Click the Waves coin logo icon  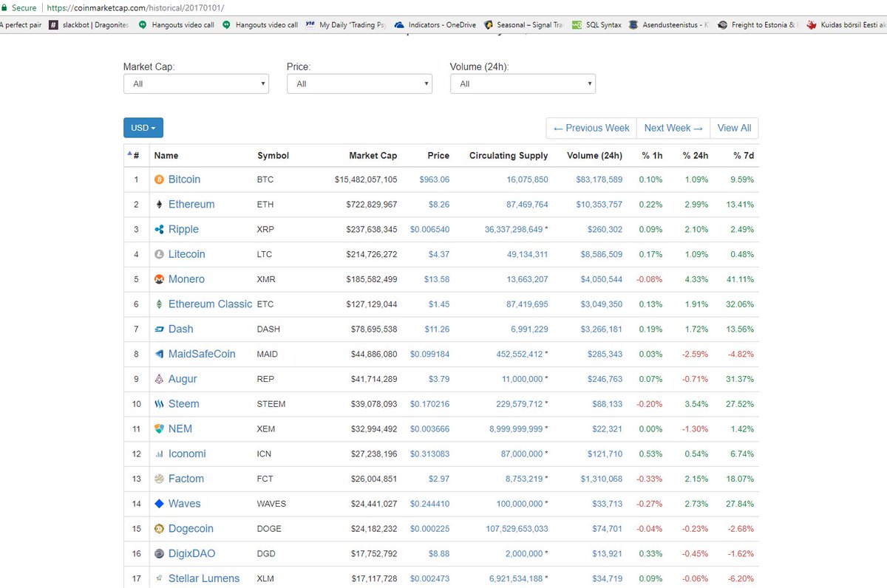pos(159,504)
